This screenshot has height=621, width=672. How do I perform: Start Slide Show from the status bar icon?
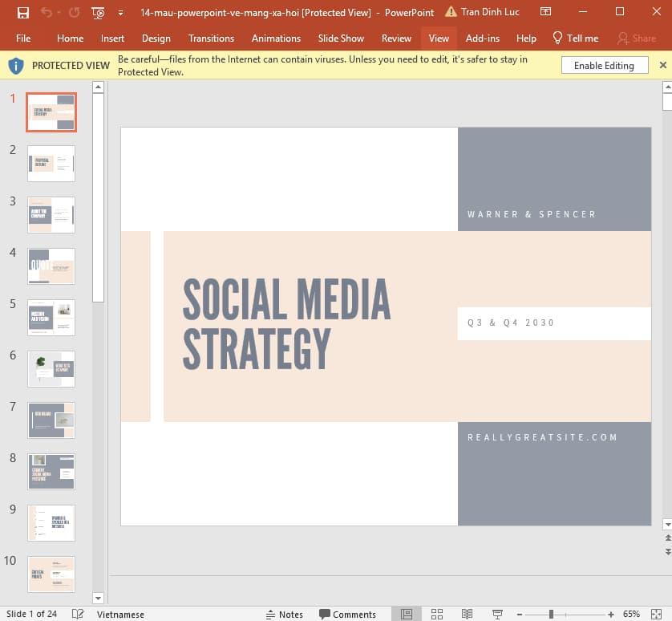tap(497, 614)
